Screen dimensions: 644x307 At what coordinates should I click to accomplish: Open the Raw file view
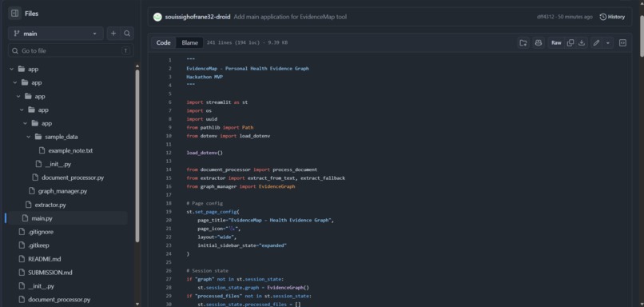(556, 42)
